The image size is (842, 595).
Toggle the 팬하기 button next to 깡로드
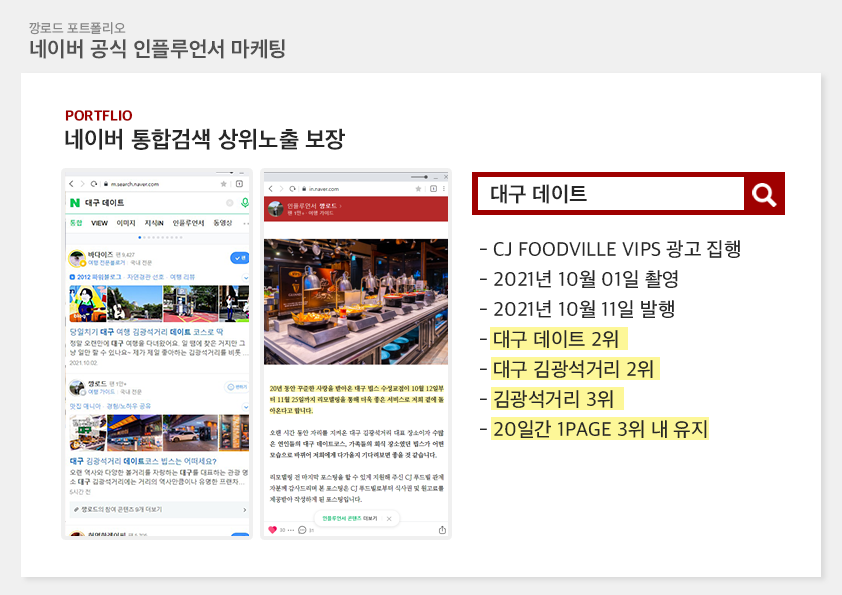(x=238, y=386)
